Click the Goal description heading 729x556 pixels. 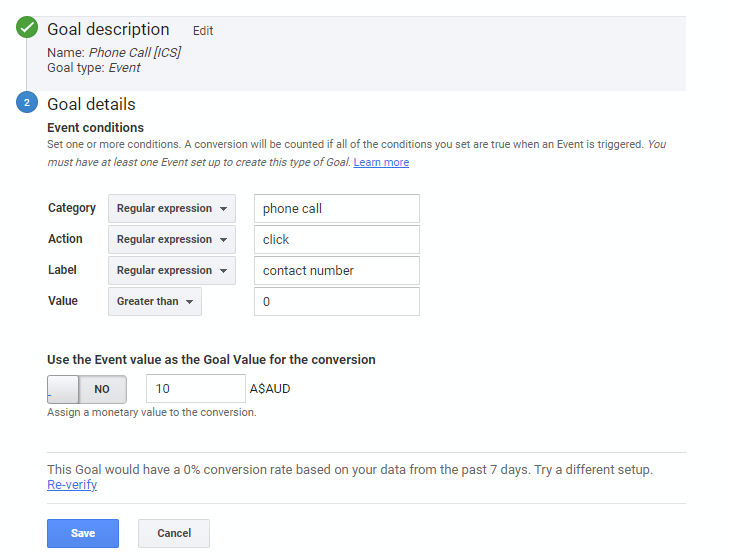point(108,29)
